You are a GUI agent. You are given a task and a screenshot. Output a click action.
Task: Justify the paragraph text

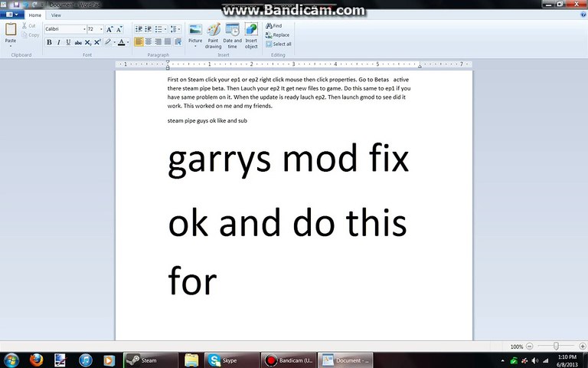(168, 41)
